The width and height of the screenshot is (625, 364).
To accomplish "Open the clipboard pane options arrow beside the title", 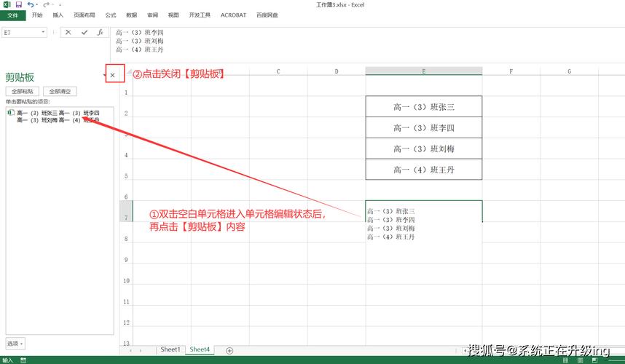I will (104, 75).
